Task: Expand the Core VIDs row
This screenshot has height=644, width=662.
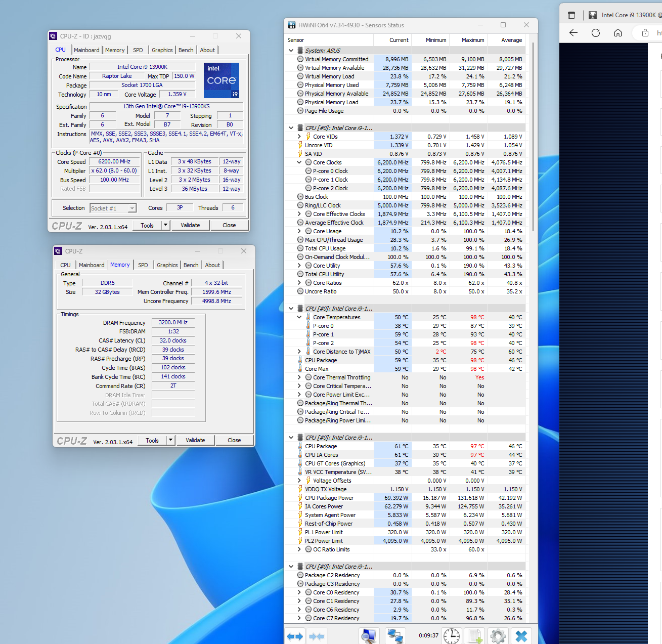Action: tap(299, 137)
